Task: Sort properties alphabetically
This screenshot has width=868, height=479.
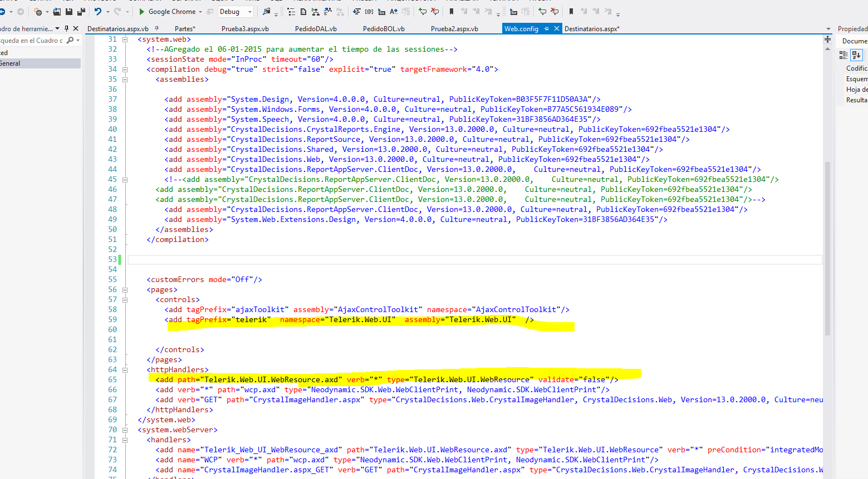Action: [x=856, y=55]
